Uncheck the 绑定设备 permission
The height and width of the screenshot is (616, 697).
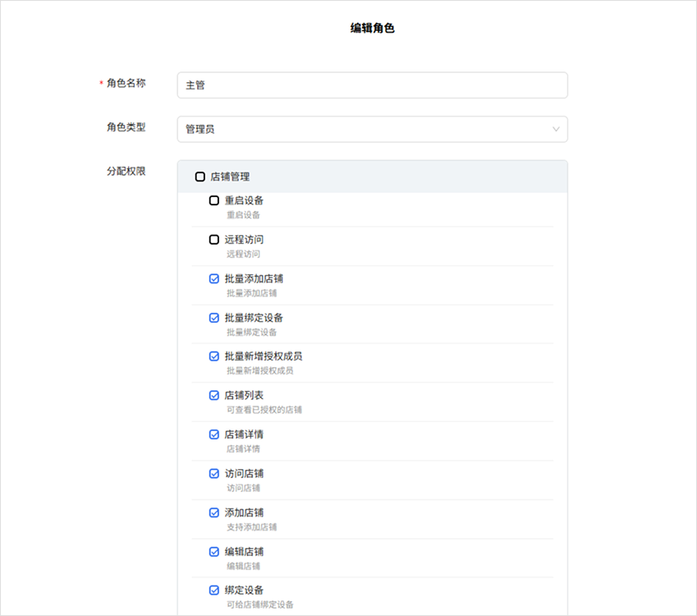click(x=214, y=591)
